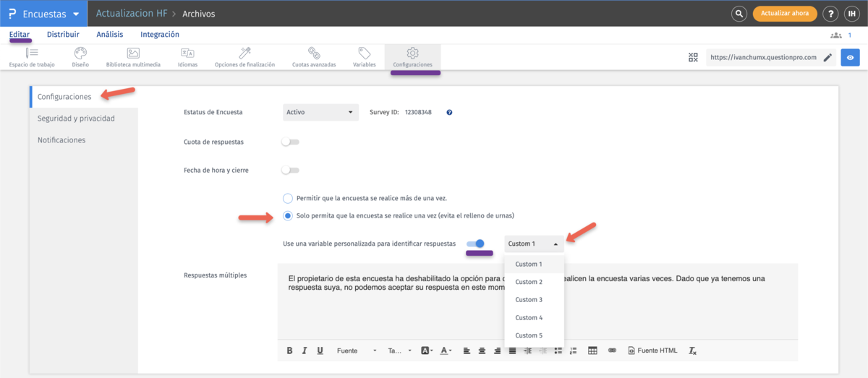The width and height of the screenshot is (868, 378).
Task: Click the QuestionPro P logo
Action: (11, 14)
